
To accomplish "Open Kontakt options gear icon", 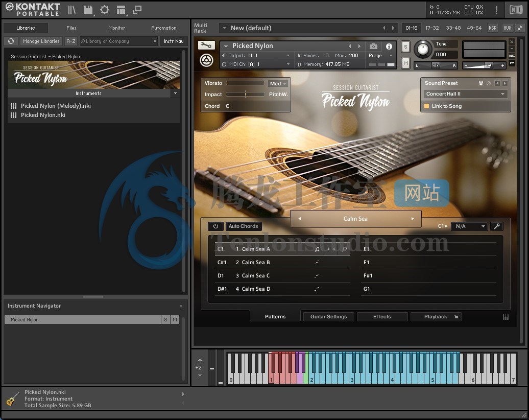I will coord(105,10).
